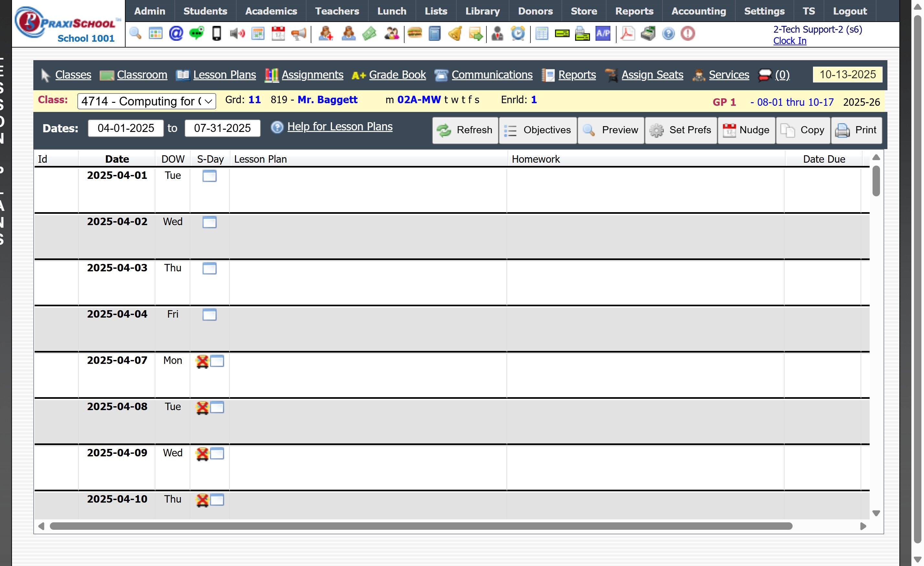Screen dimensions: 924x566
Task: Open the end date 07-31-2025 picker
Action: (x=222, y=129)
